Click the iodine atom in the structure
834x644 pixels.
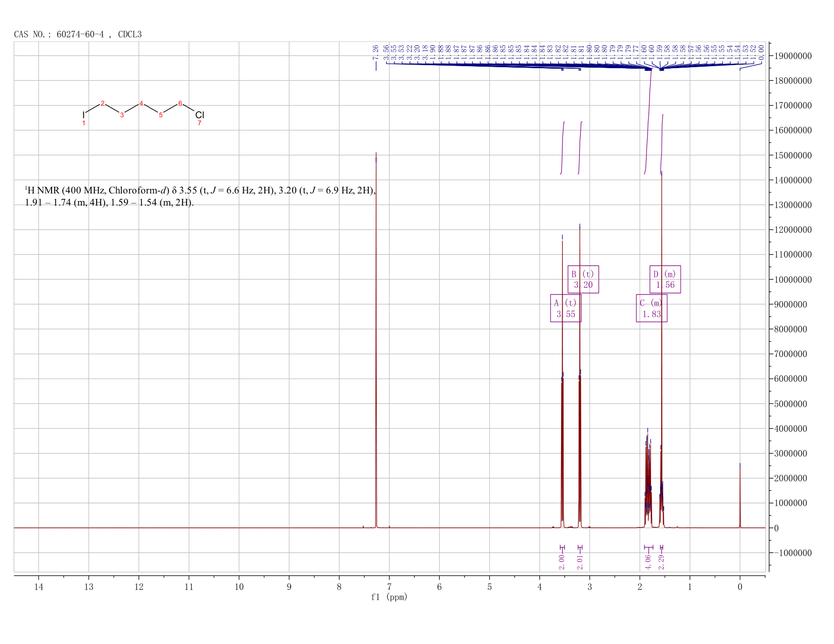click(x=84, y=115)
